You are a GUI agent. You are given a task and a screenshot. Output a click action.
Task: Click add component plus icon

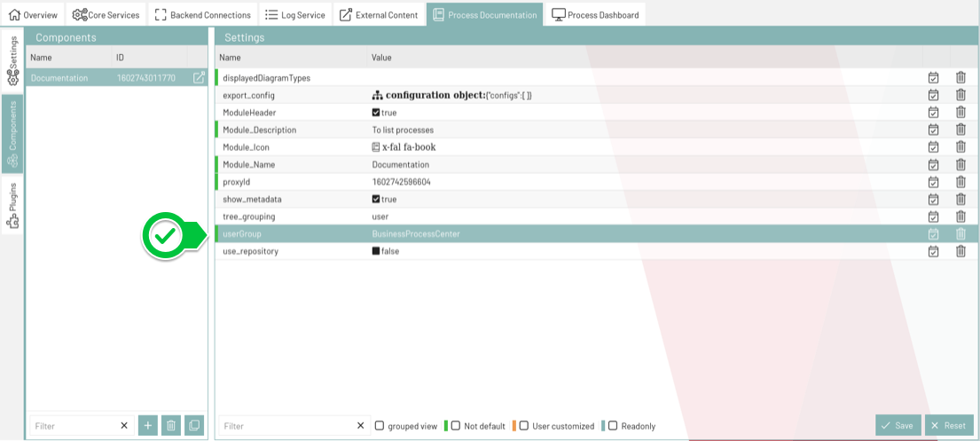(147, 425)
